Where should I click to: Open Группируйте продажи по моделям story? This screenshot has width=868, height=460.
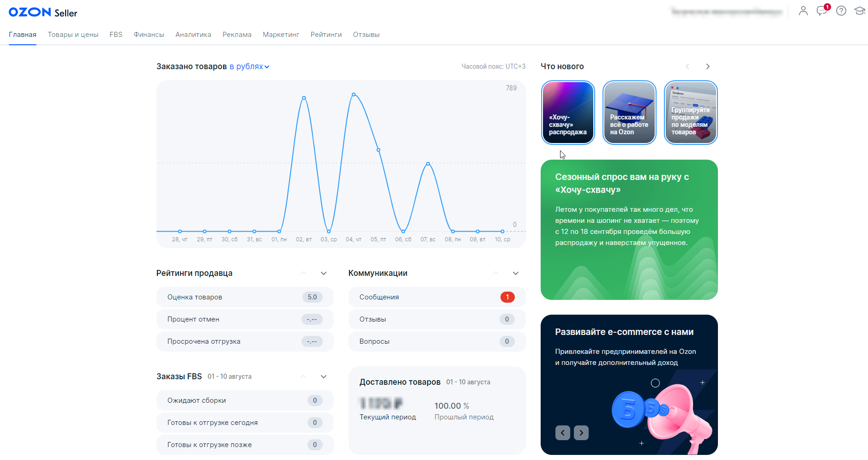point(691,113)
